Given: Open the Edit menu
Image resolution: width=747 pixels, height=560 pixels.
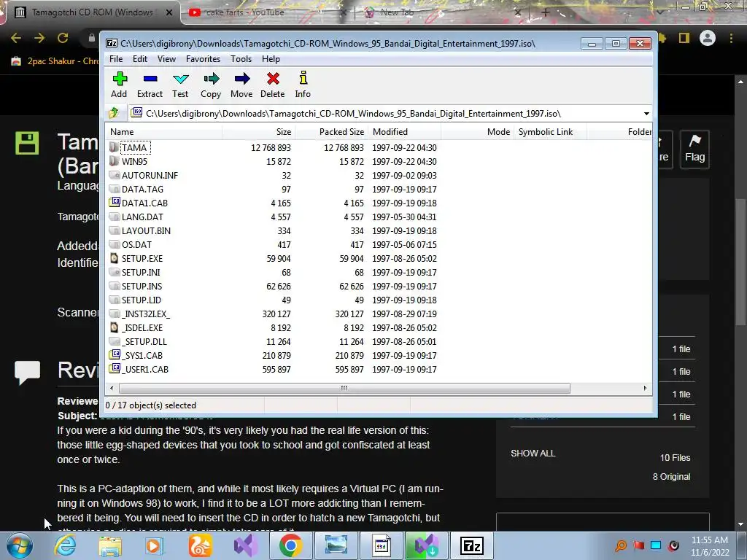Looking at the screenshot, I should 139,59.
